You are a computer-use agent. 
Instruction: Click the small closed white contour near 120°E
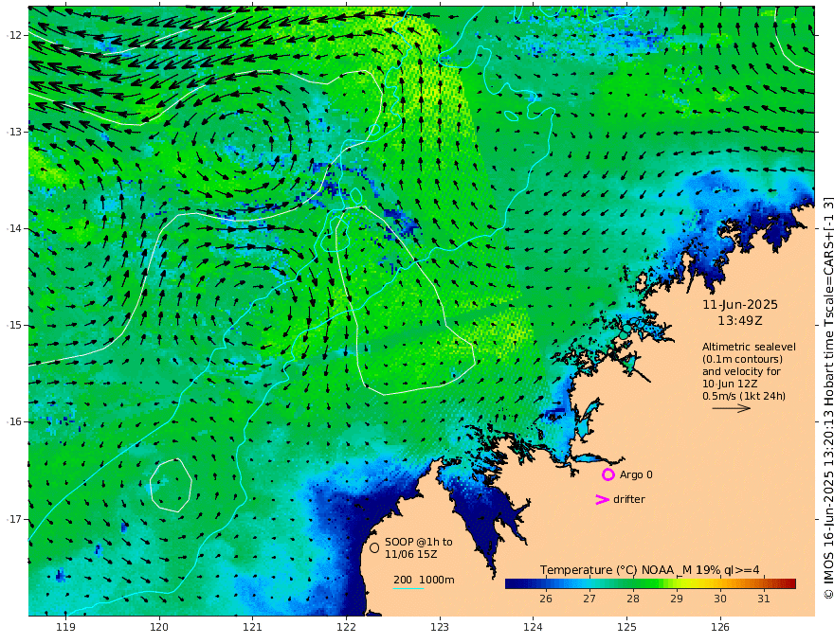pos(171,485)
